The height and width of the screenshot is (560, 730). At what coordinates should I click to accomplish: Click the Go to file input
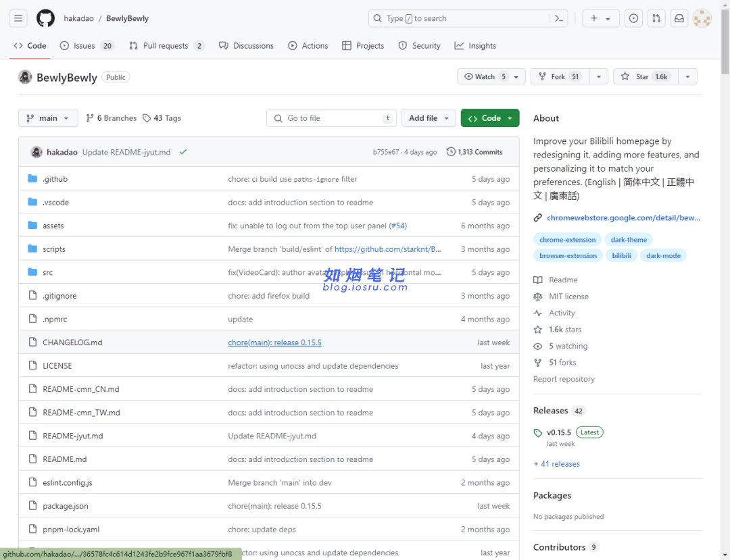point(331,118)
